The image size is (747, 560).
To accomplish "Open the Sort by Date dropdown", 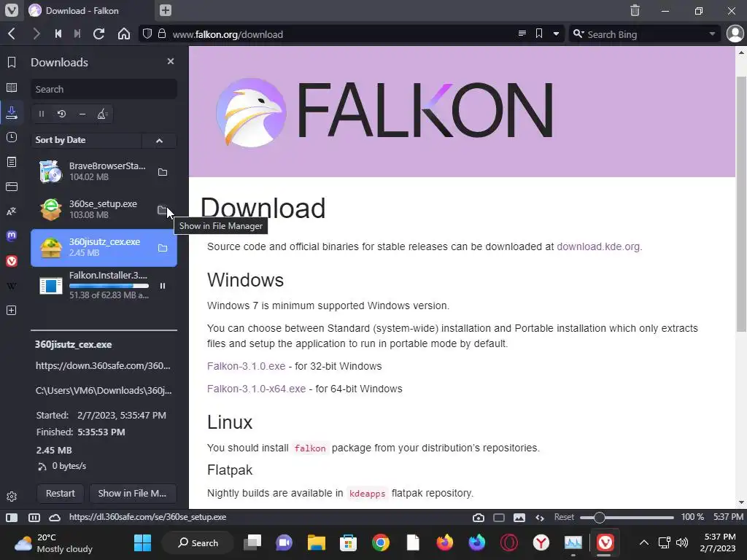I will tap(86, 140).
